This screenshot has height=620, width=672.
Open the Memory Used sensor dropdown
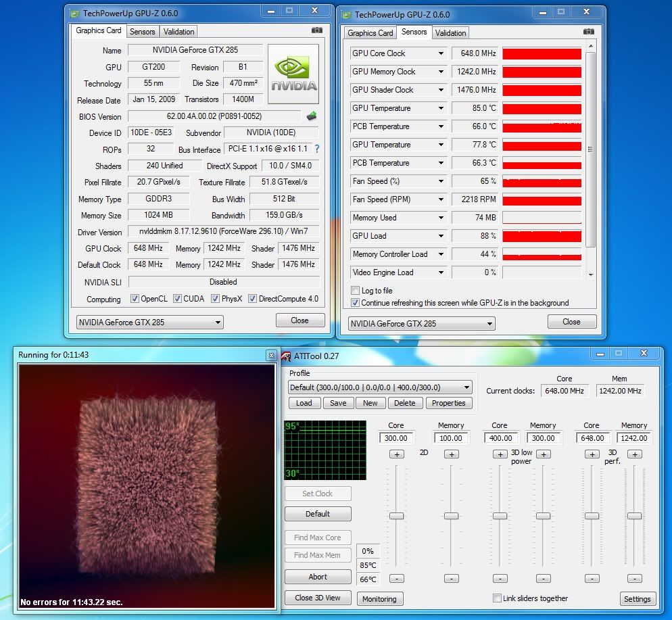441,218
